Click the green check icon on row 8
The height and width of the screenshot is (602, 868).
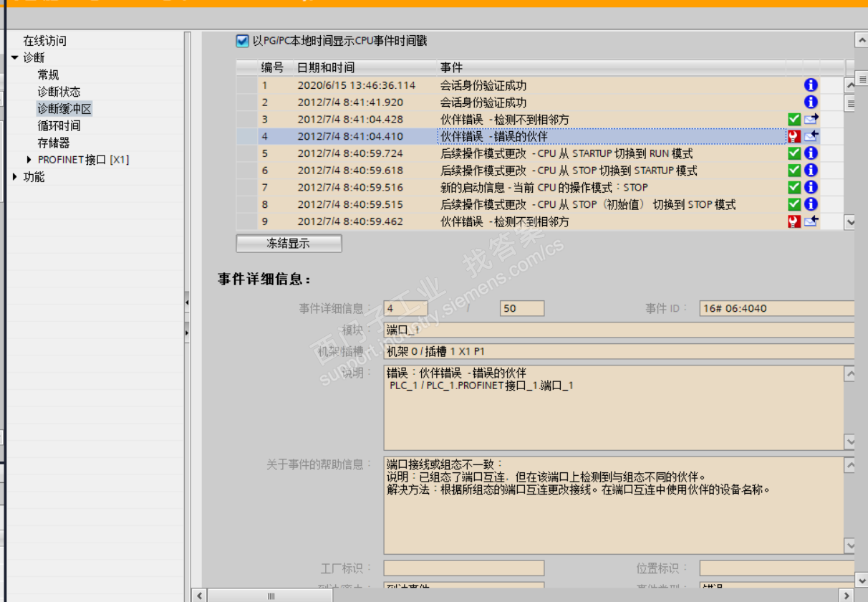[x=794, y=204]
